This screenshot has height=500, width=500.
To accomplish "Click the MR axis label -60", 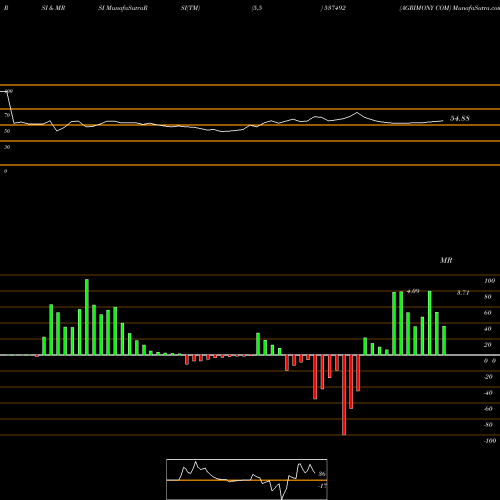I will 488,409.
